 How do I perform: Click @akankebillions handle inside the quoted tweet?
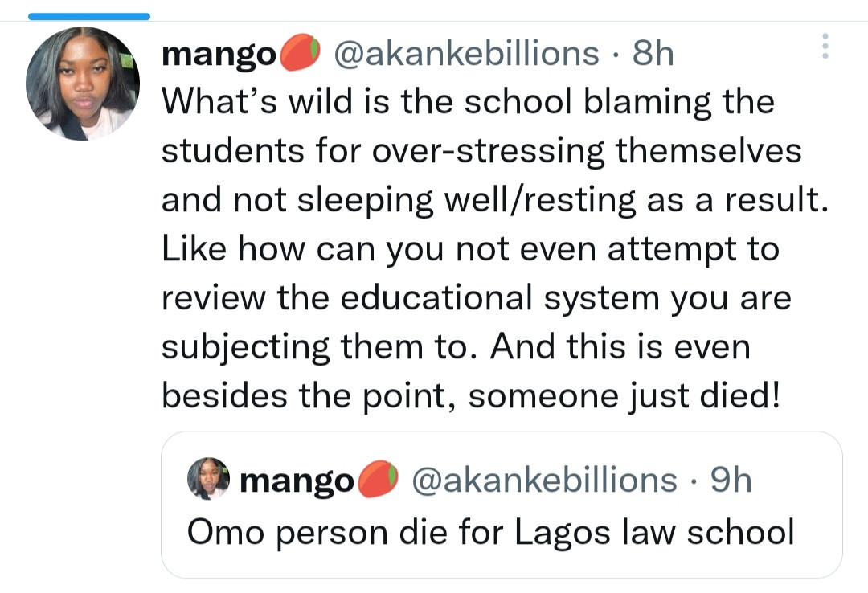click(544, 480)
